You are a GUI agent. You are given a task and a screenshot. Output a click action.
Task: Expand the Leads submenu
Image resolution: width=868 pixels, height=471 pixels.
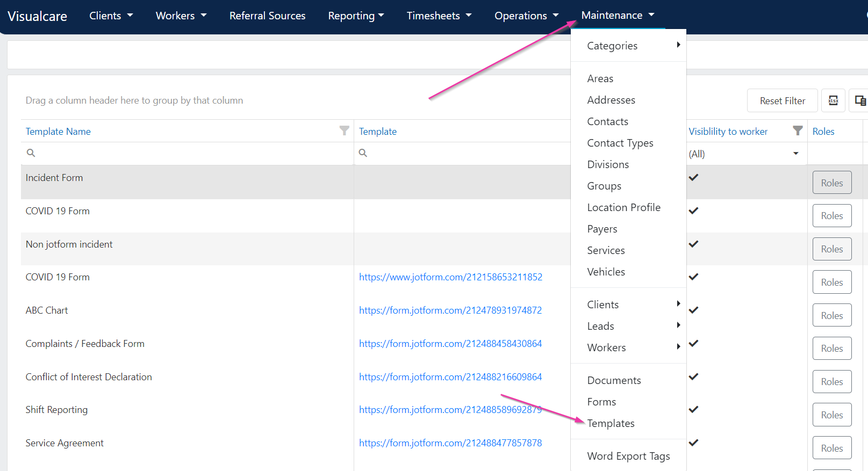point(628,326)
